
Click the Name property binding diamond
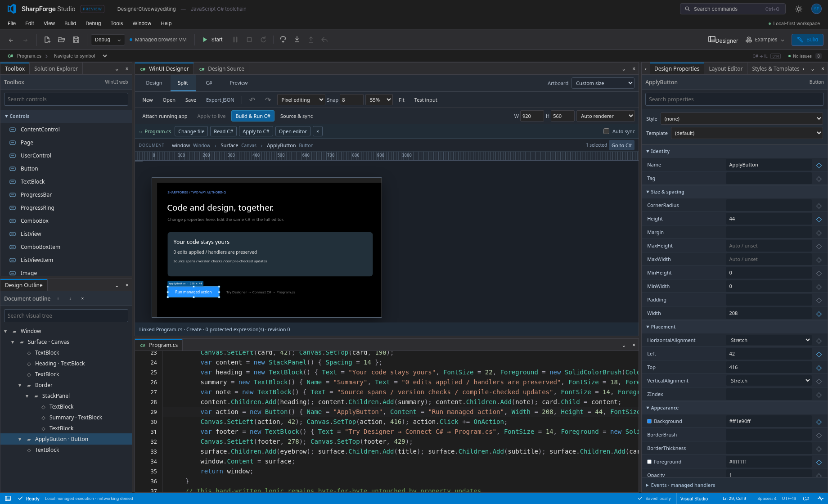tap(819, 165)
